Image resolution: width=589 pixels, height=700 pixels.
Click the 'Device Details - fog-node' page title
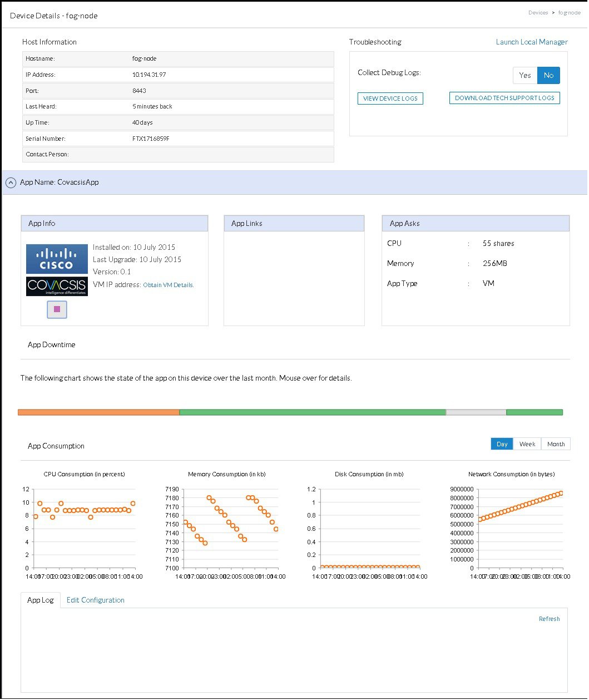54,16
